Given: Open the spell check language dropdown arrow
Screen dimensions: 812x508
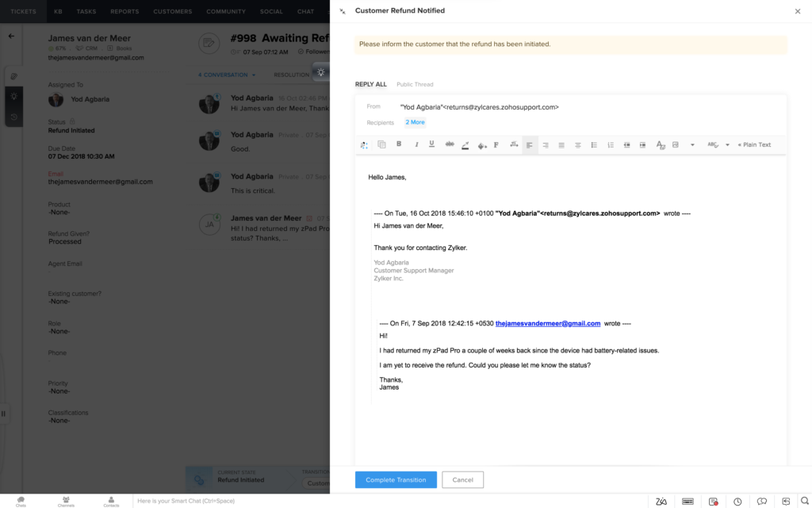Looking at the screenshot, I should point(727,145).
